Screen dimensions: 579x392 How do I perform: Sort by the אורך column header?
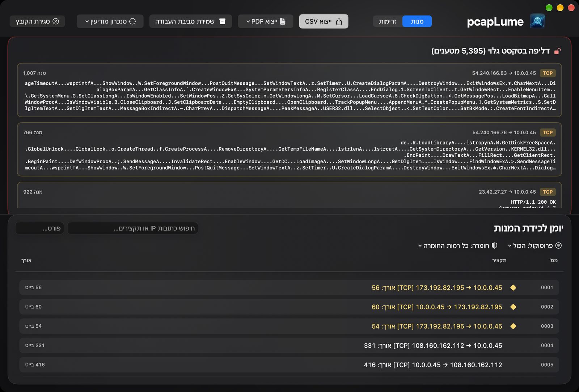[26, 260]
